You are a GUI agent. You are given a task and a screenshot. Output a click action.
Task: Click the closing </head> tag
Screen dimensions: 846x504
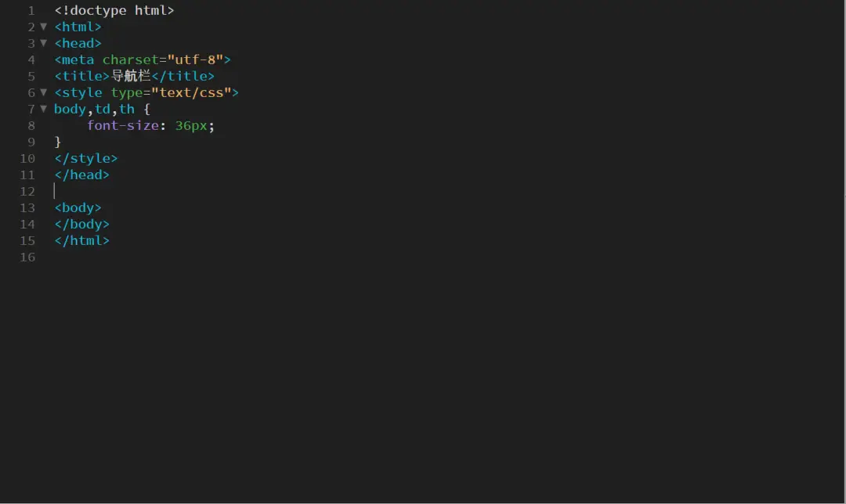coord(82,175)
